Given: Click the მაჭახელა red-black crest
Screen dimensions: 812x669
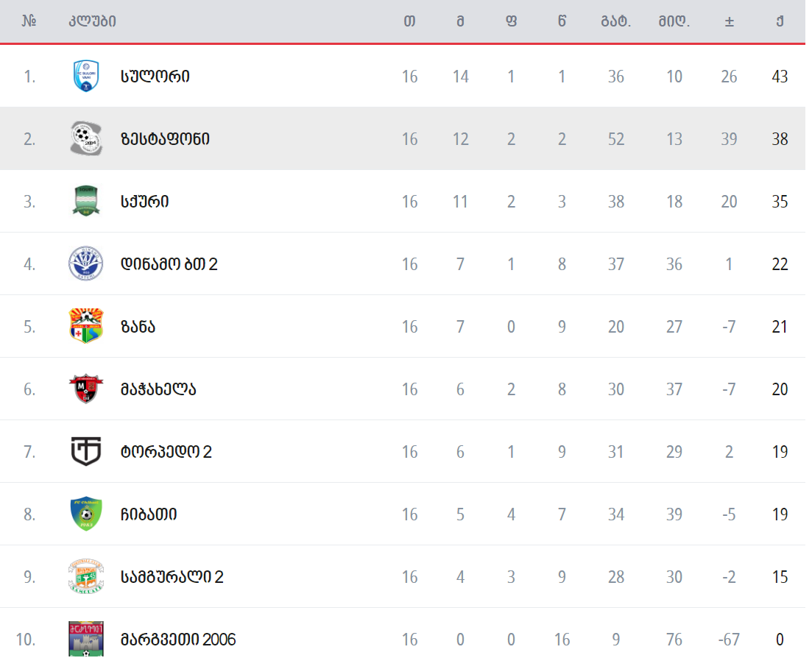Looking at the screenshot, I should coord(86,389).
